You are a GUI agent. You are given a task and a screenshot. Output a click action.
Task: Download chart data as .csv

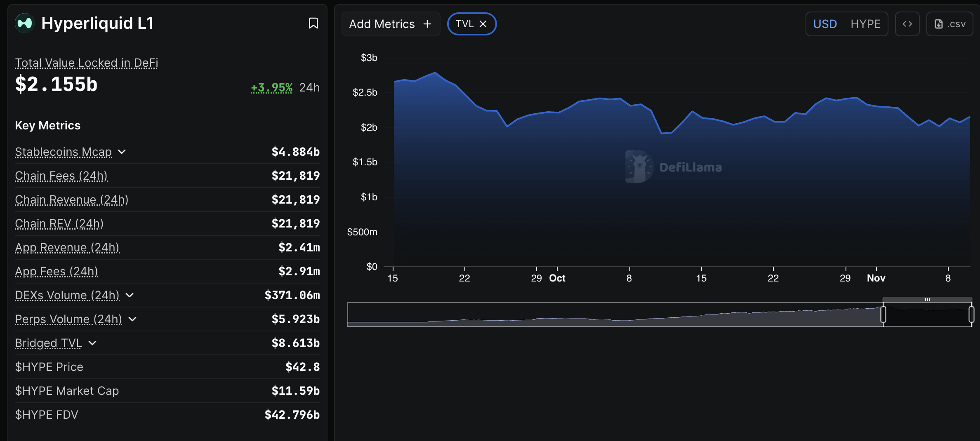(x=949, y=24)
